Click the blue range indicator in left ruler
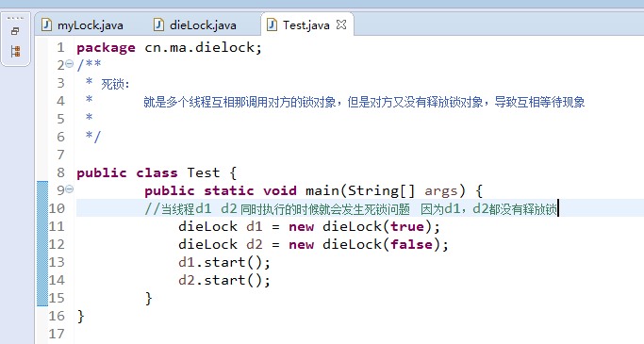644x344 pixels. coord(42,243)
